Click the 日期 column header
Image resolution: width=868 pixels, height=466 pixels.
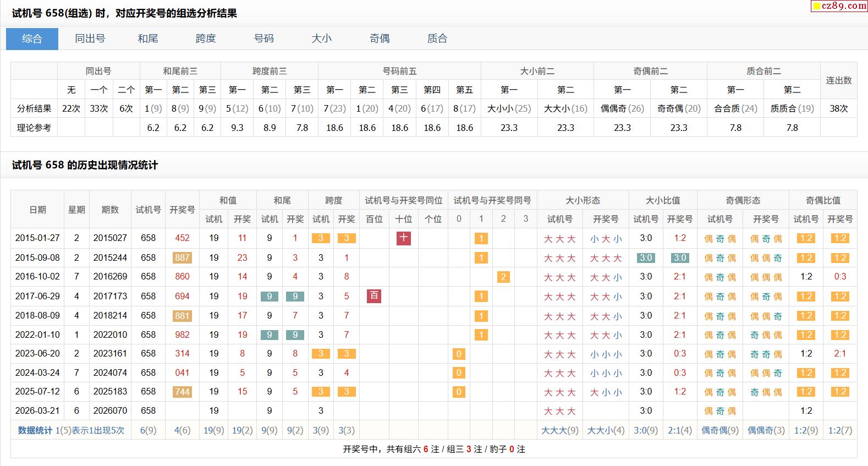pos(37,210)
